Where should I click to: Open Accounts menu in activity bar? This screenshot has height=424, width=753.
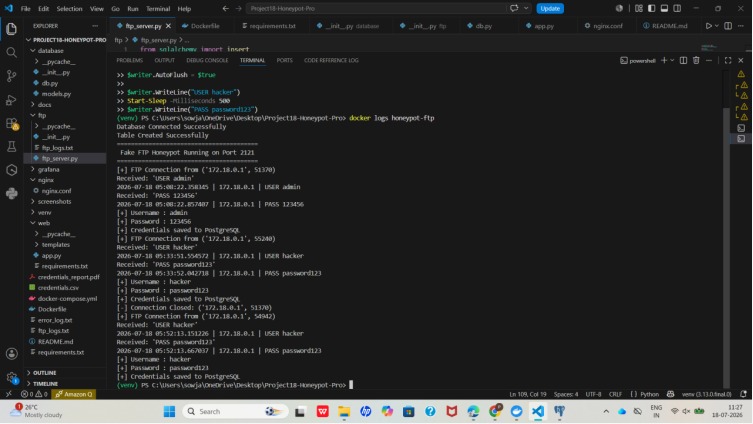point(12,354)
